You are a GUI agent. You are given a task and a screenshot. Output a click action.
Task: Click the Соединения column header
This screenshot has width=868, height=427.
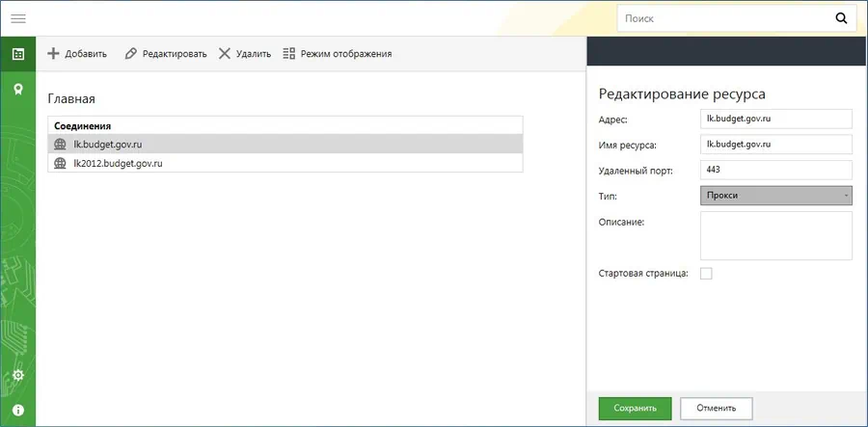(285, 125)
